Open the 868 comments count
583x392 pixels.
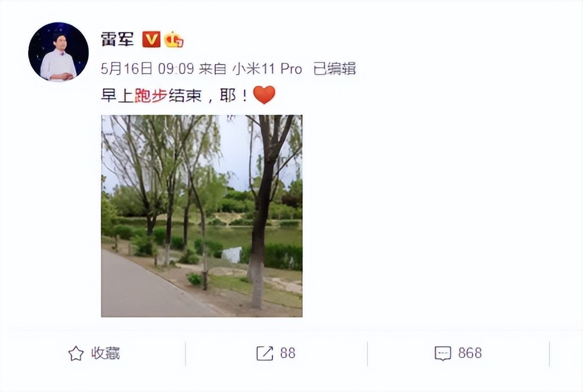(x=470, y=353)
